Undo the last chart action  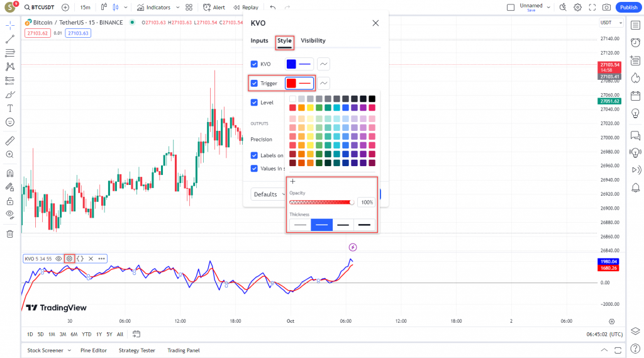pos(273,8)
